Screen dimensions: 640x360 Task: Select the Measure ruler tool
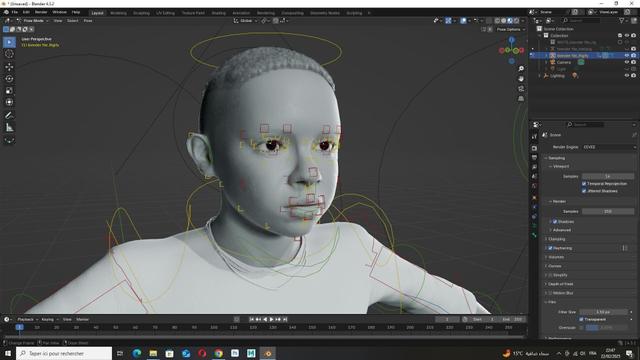click(x=9, y=128)
